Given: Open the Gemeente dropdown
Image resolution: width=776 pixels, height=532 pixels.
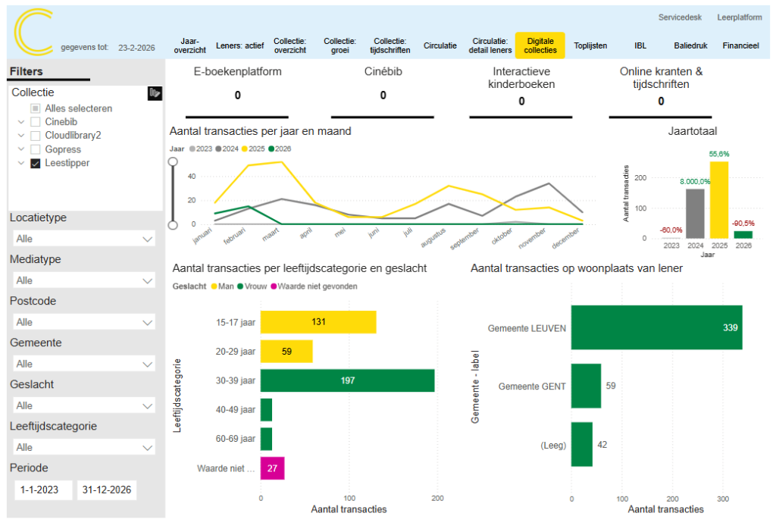Looking at the screenshot, I should click(x=85, y=364).
